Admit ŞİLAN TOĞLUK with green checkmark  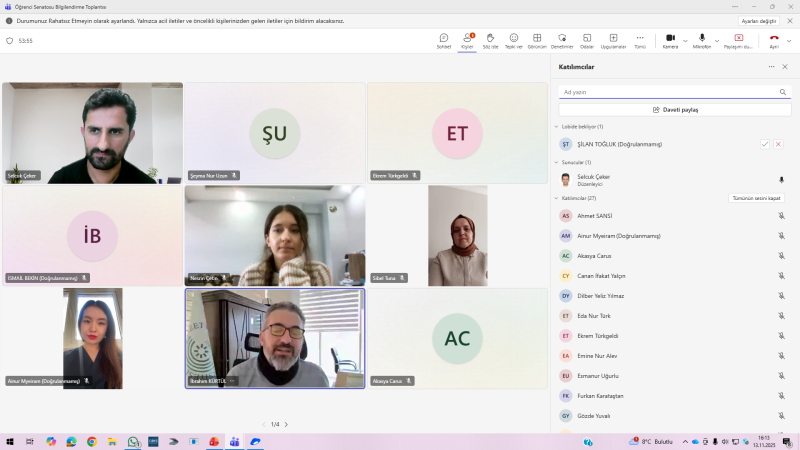pyautogui.click(x=765, y=144)
